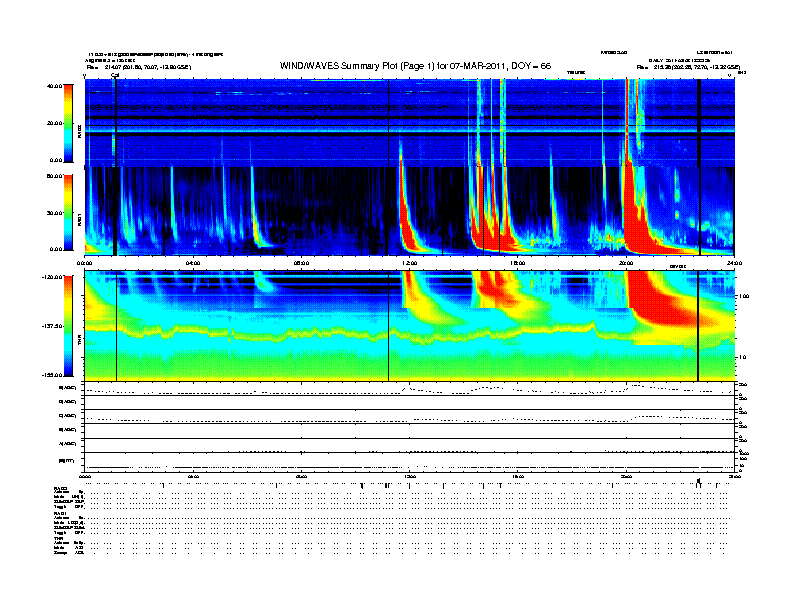This screenshot has height=612, width=792.
Task: Click 12:00 label on bottom time axis
Action: (410, 476)
